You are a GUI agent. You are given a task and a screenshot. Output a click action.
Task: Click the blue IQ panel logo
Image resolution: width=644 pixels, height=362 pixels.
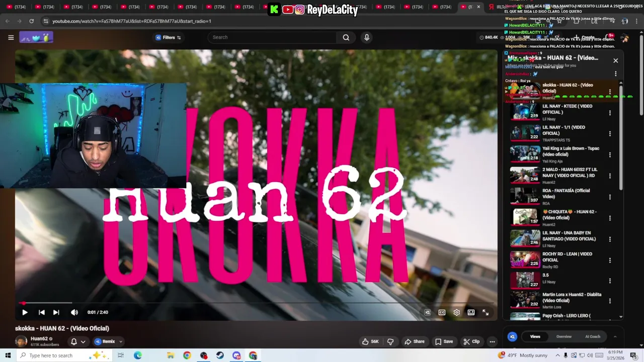(x=512, y=337)
